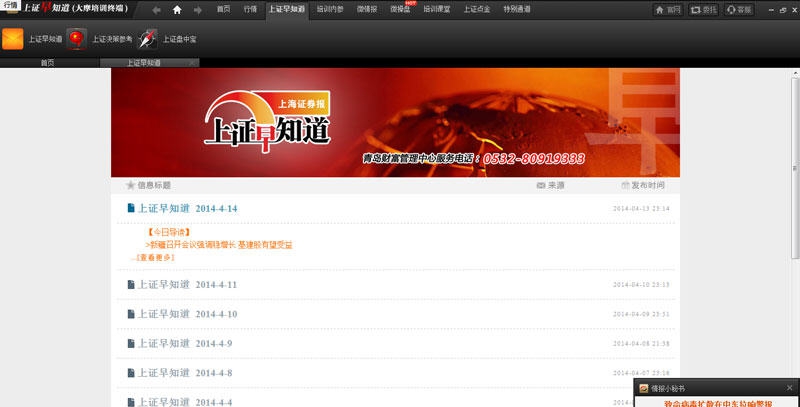The image size is (800, 407).
Task: Click the 查看更多 link
Action: coord(153,258)
